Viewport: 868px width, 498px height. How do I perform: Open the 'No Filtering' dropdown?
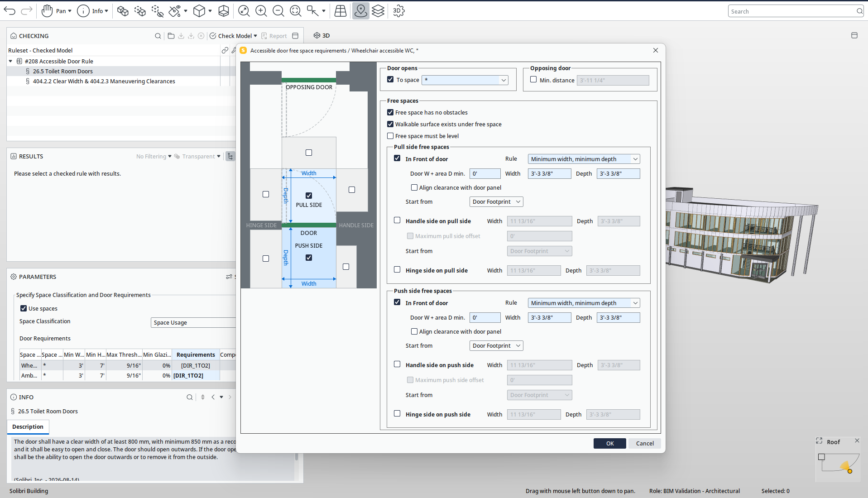pyautogui.click(x=154, y=156)
